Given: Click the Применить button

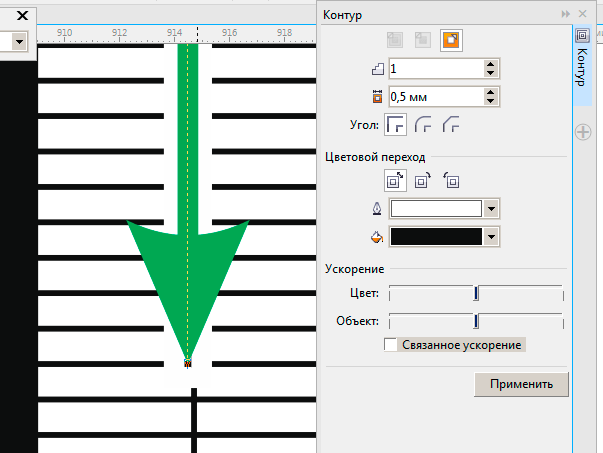Looking at the screenshot, I should point(521,384).
